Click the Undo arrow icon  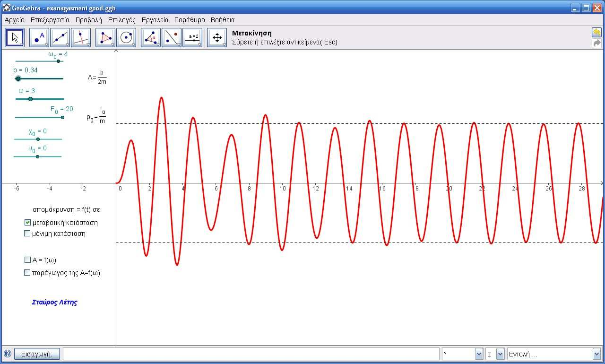tap(596, 32)
